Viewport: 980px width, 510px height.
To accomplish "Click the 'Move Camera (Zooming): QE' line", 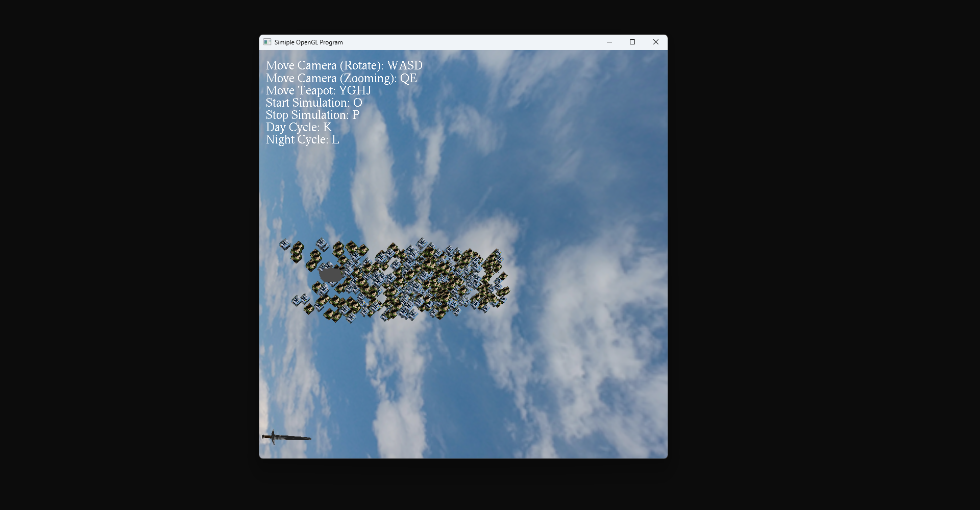I will 341,78.
